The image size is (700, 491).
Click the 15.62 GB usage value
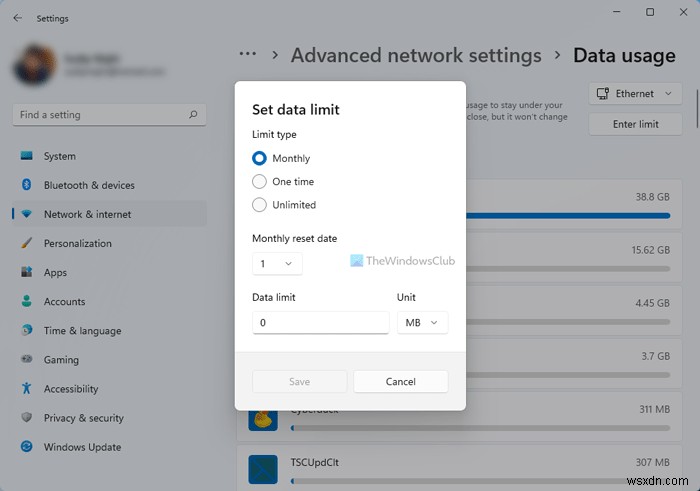pos(650,250)
